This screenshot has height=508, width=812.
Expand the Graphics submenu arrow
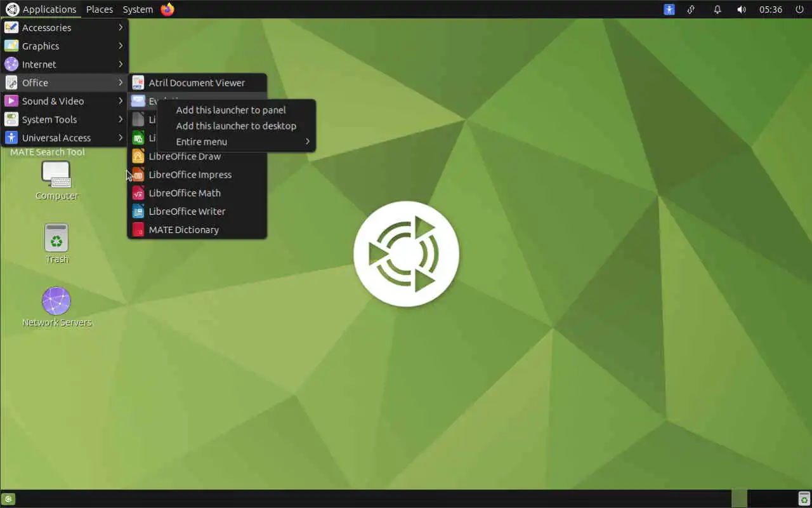121,46
